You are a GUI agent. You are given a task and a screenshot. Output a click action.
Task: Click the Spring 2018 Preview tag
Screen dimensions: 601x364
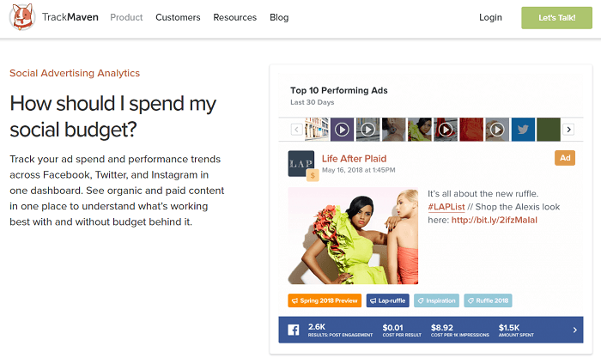[324, 300]
